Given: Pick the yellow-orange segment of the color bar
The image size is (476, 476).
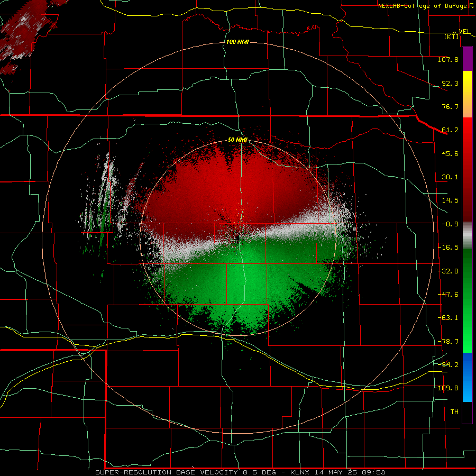Looking at the screenshot, I should [x=467, y=94].
